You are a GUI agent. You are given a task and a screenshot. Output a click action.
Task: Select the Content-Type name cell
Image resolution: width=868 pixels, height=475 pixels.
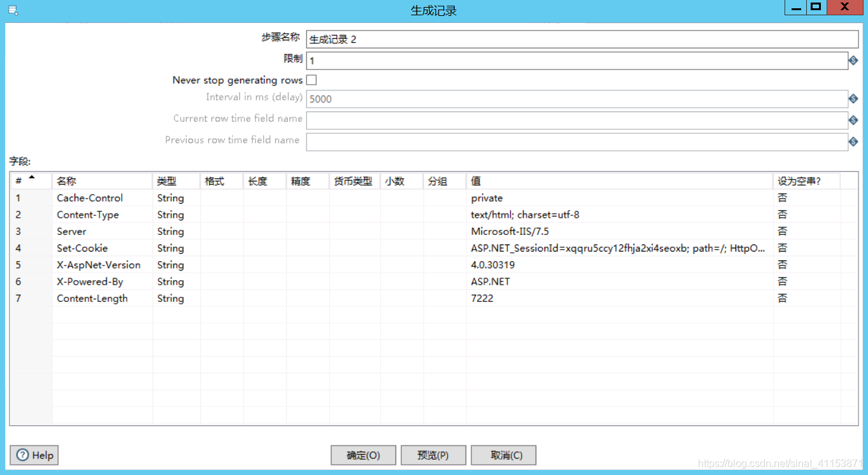[102, 215]
